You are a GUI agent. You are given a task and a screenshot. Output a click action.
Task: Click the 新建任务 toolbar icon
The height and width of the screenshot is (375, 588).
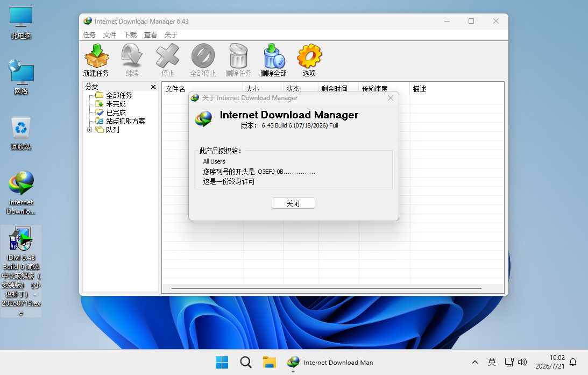tap(96, 60)
